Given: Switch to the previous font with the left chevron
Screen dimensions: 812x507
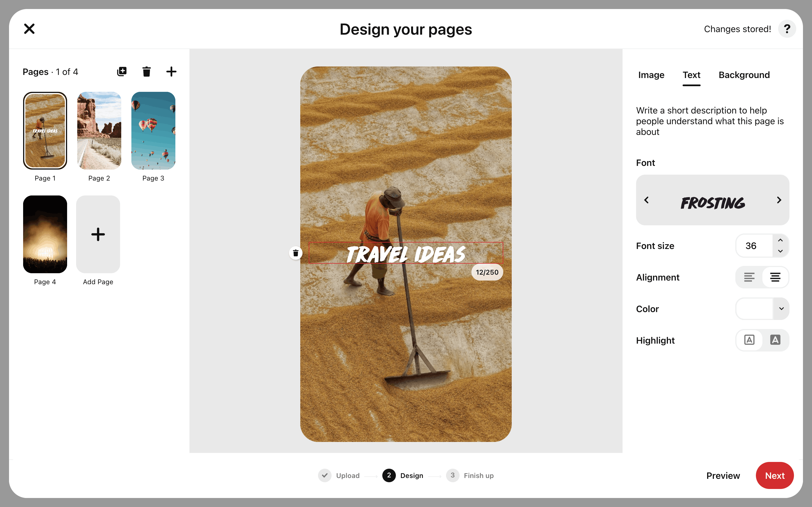Looking at the screenshot, I should coord(646,200).
